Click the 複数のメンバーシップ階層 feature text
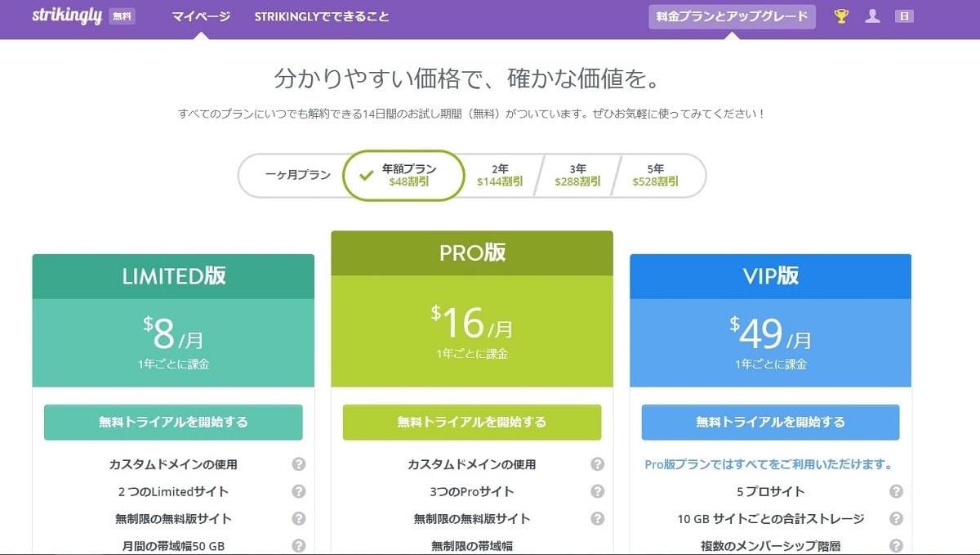980x555 pixels. click(770, 545)
